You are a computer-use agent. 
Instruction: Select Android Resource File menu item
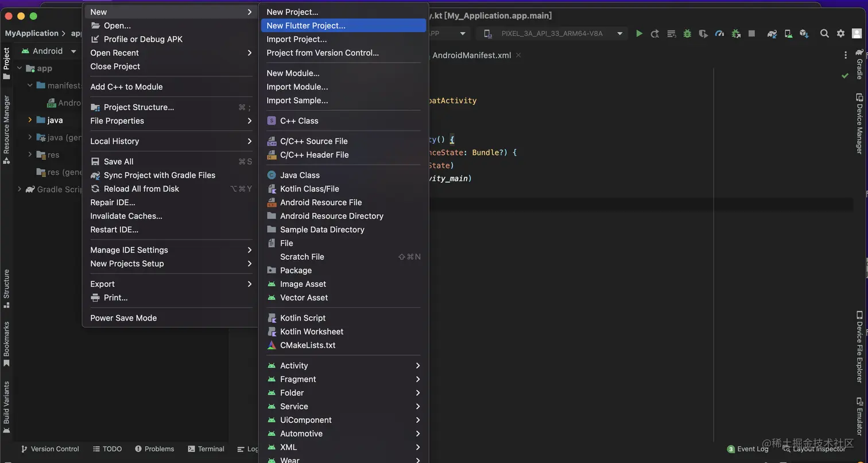coord(344,203)
